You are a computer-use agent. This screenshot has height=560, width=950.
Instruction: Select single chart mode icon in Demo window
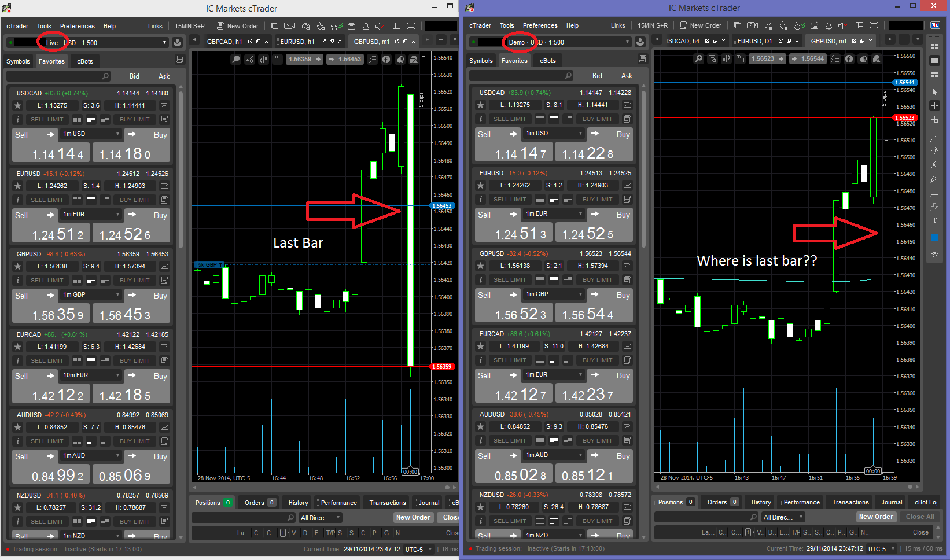[934, 61]
